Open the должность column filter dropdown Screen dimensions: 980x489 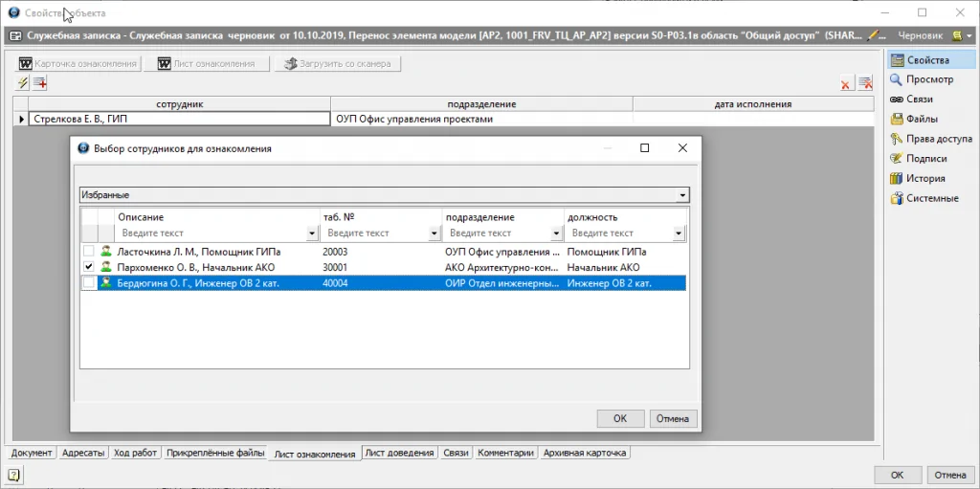[x=679, y=233]
